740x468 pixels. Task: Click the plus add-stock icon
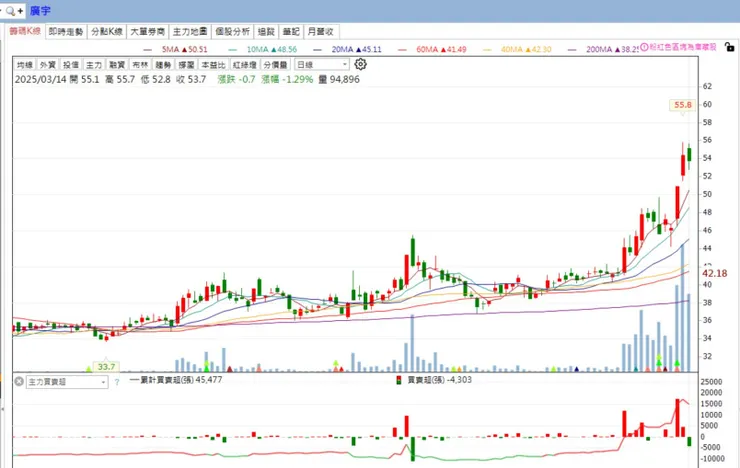point(20,10)
